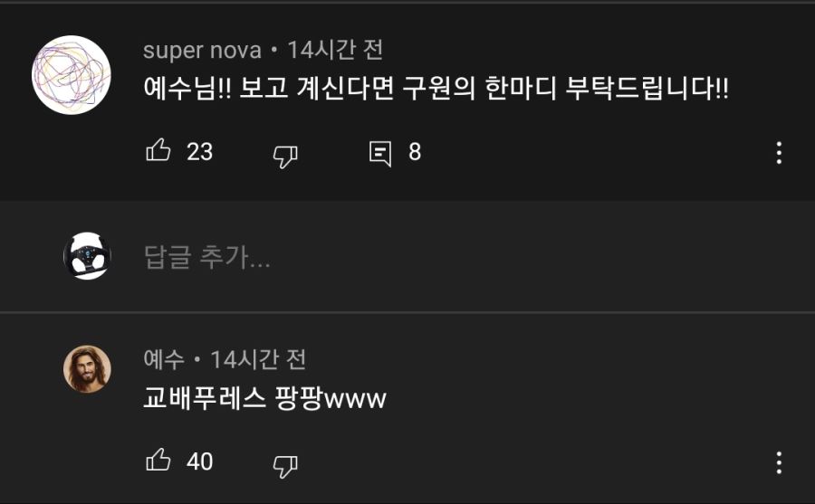The height and width of the screenshot is (504, 815).
Task: Select the comment text beginning with 예수님!!
Action: coord(436,89)
